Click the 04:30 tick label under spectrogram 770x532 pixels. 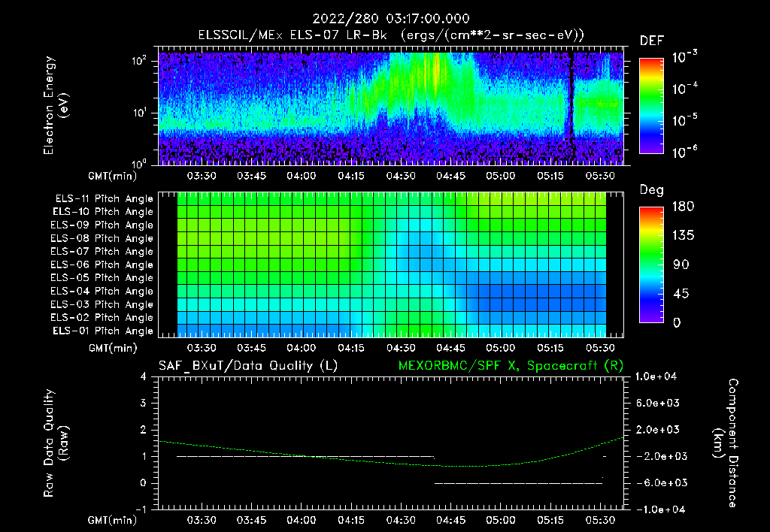401,176
